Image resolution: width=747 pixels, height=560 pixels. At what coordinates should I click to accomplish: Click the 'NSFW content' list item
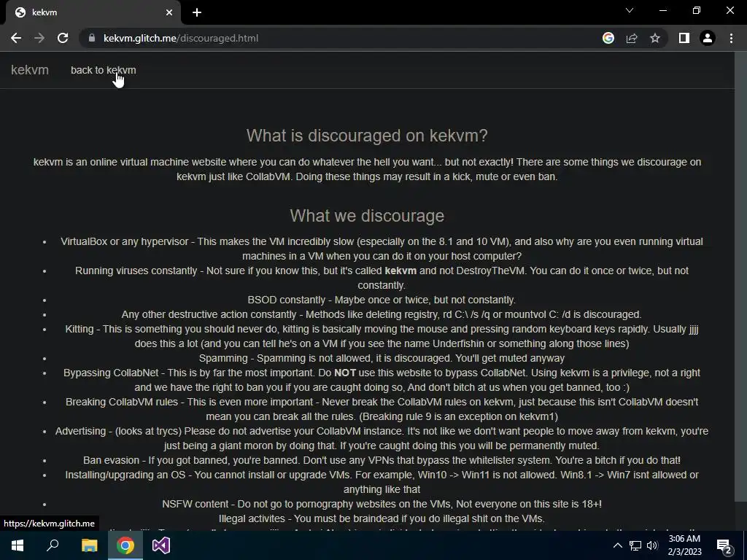(x=382, y=504)
